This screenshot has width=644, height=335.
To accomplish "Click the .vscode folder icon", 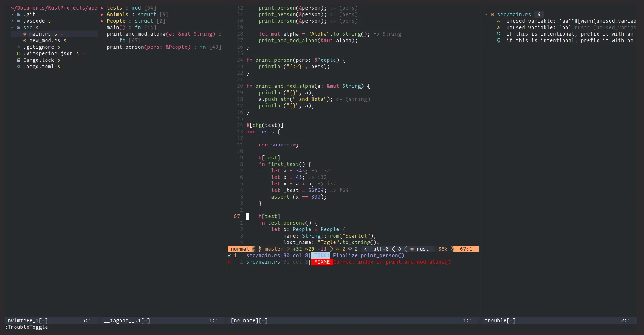I will [19, 21].
